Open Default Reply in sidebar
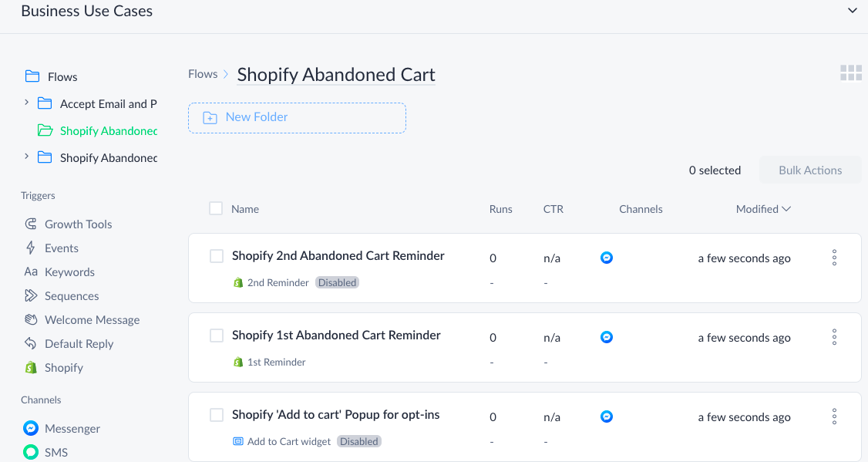 [x=69, y=343]
